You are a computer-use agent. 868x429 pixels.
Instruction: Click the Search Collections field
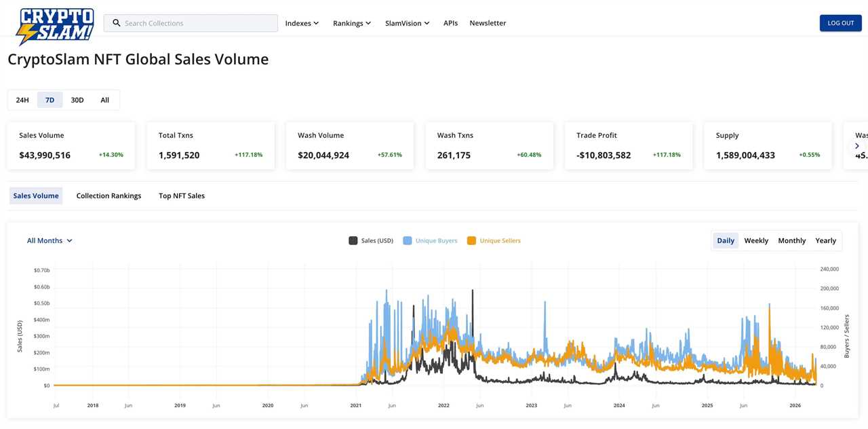point(197,23)
